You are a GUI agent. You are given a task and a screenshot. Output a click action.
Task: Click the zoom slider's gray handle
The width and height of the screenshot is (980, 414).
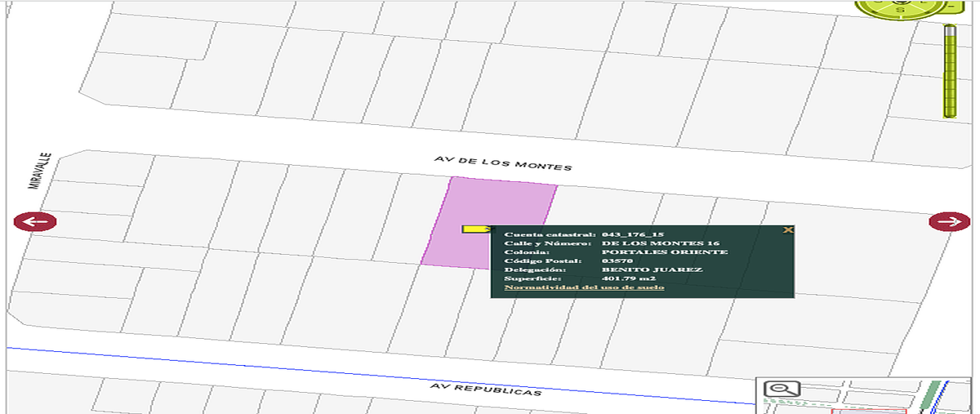pos(950,31)
